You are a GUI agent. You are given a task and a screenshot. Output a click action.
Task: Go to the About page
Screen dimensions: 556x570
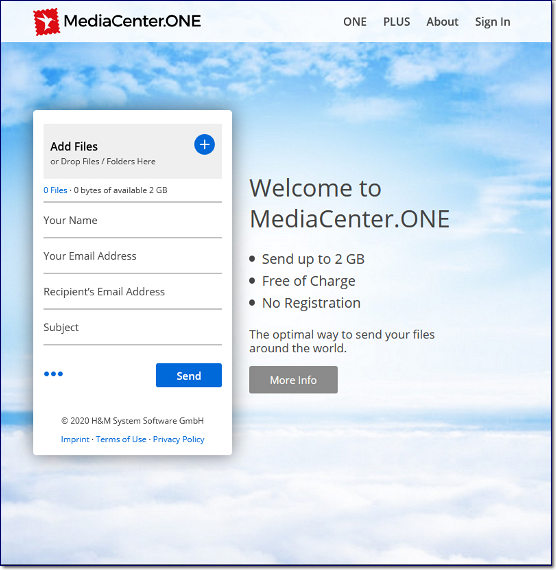click(x=442, y=22)
